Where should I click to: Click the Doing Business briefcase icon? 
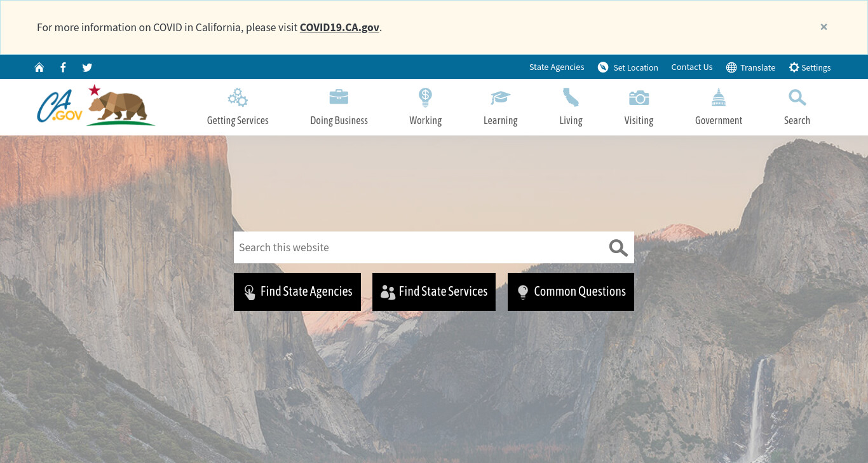pyautogui.click(x=339, y=97)
